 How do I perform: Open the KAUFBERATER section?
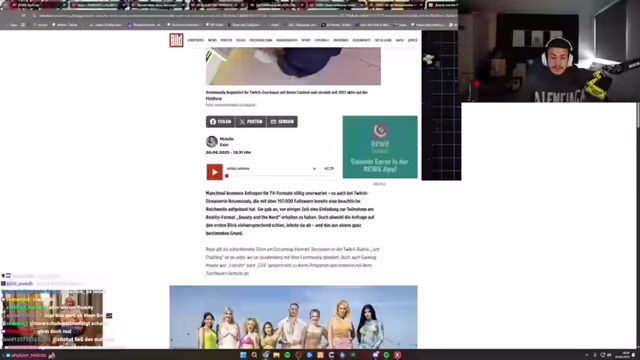tap(287, 40)
